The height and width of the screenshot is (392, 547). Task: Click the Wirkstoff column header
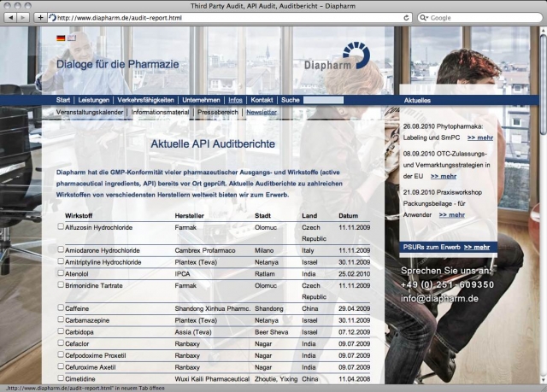pos(79,216)
